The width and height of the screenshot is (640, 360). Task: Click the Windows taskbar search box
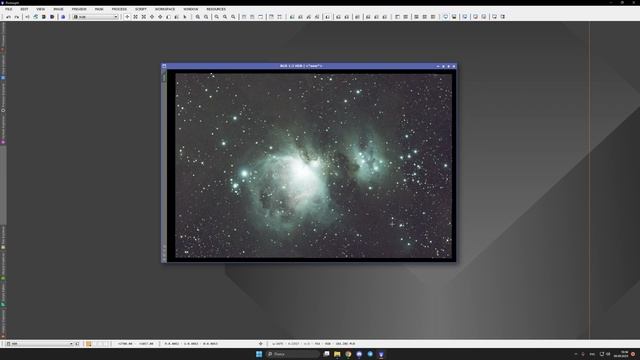click(x=293, y=354)
